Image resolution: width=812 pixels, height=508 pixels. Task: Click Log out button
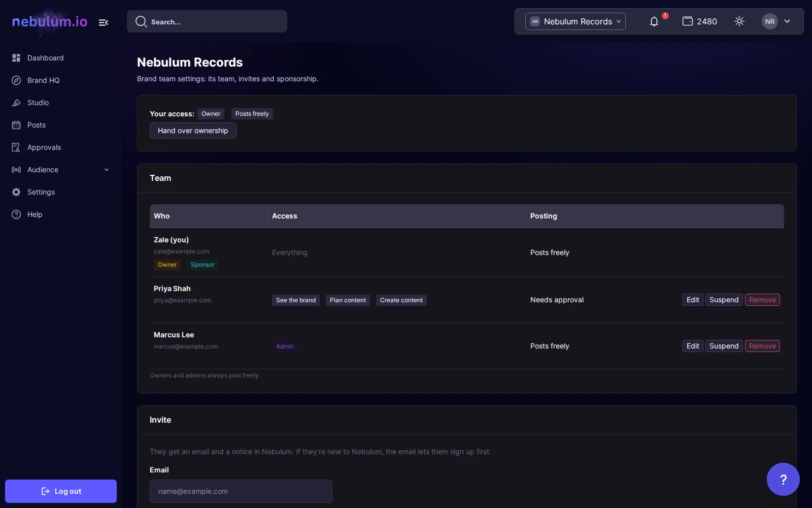[61, 491]
